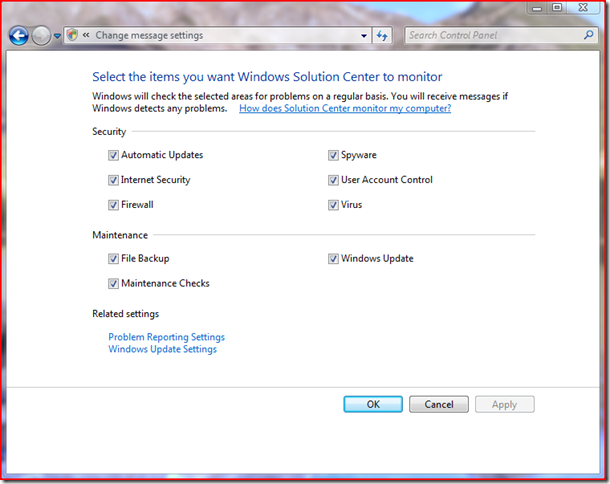This screenshot has width=610, height=484.
Task: Click the 'Select the items you want' title
Action: (267, 77)
